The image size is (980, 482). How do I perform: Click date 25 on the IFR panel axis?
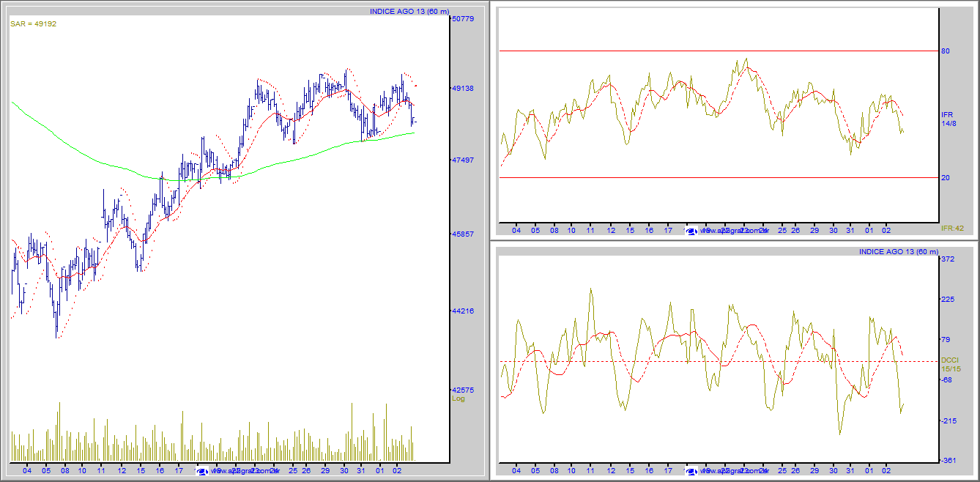pos(782,230)
